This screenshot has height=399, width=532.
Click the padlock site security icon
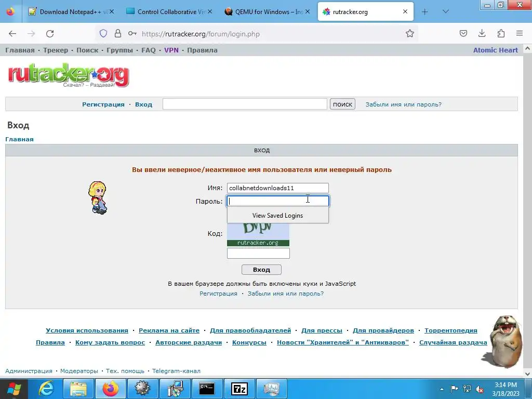point(118,34)
